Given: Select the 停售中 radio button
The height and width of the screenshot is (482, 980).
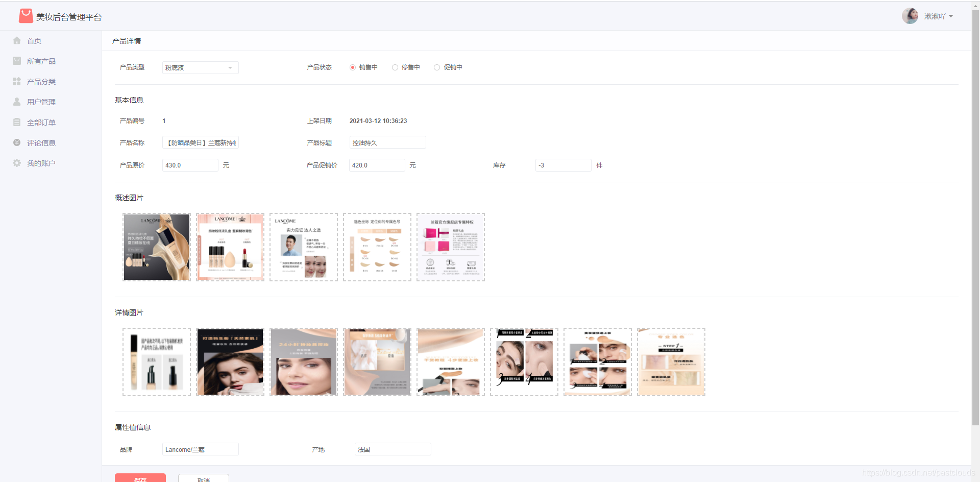Looking at the screenshot, I should coord(395,67).
